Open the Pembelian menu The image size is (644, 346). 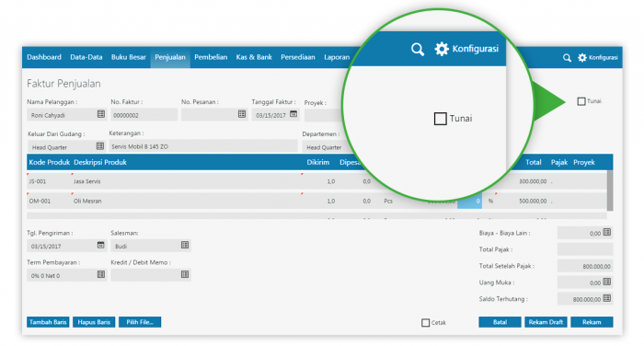click(x=211, y=57)
